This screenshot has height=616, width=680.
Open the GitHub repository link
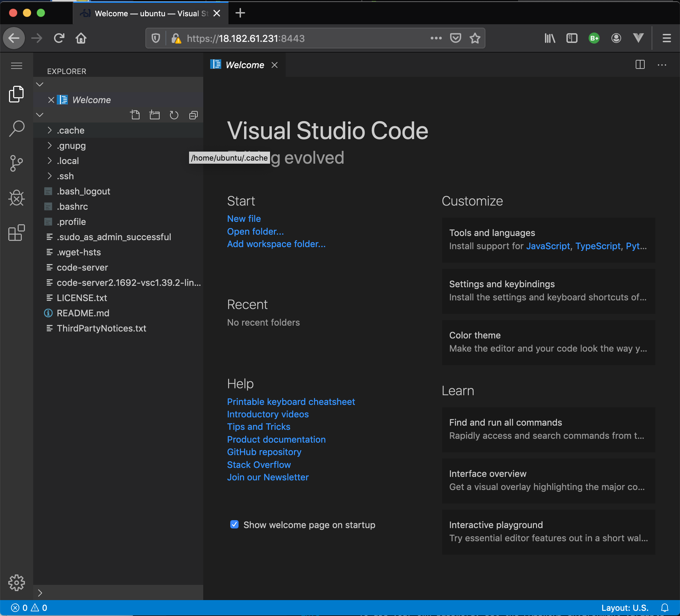264,452
